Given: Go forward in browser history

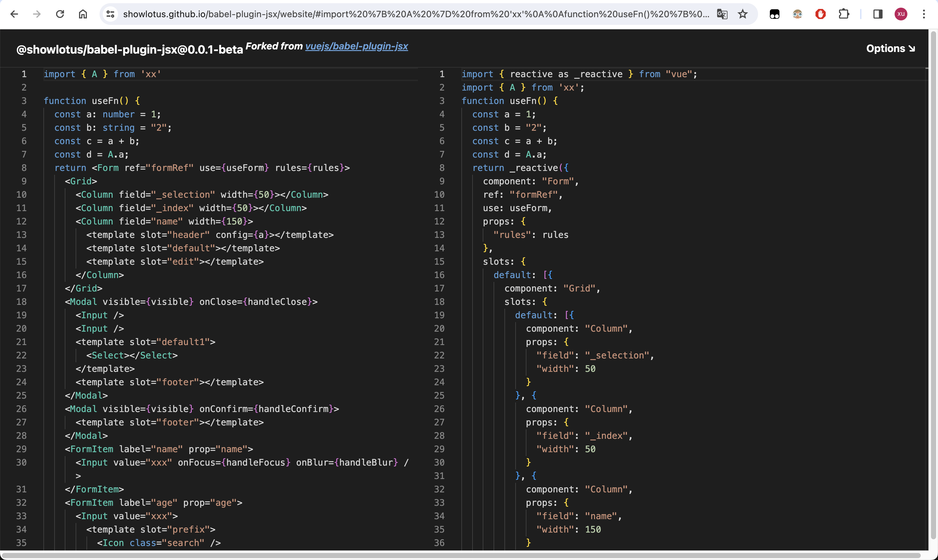Looking at the screenshot, I should [37, 14].
